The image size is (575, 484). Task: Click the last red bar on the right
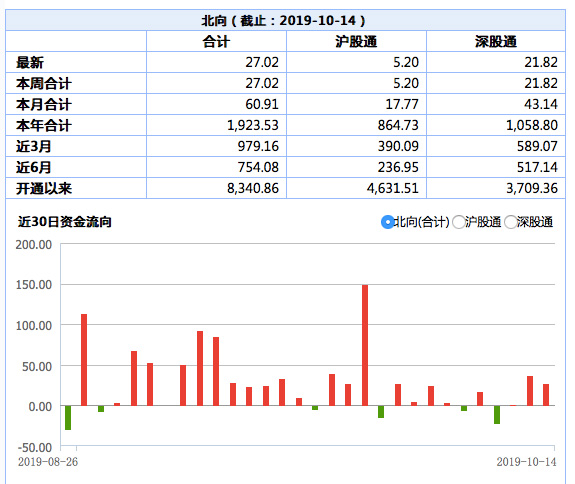pyautogui.click(x=546, y=395)
